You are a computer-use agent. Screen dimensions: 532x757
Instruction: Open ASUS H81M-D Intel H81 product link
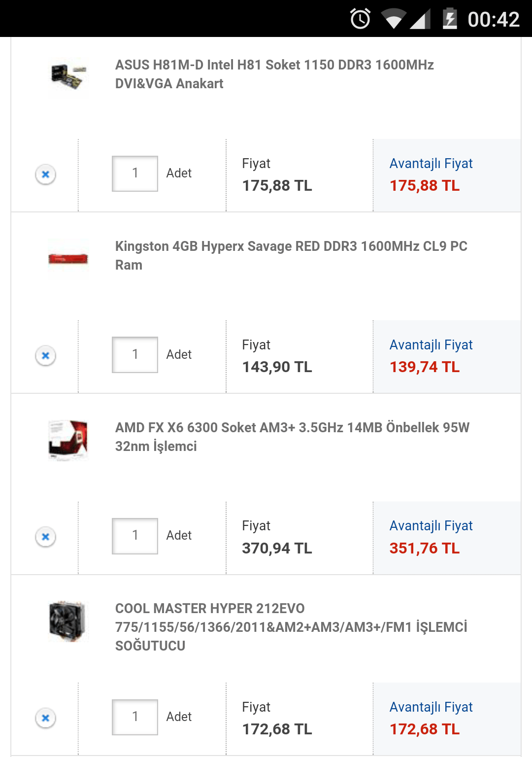(x=274, y=74)
